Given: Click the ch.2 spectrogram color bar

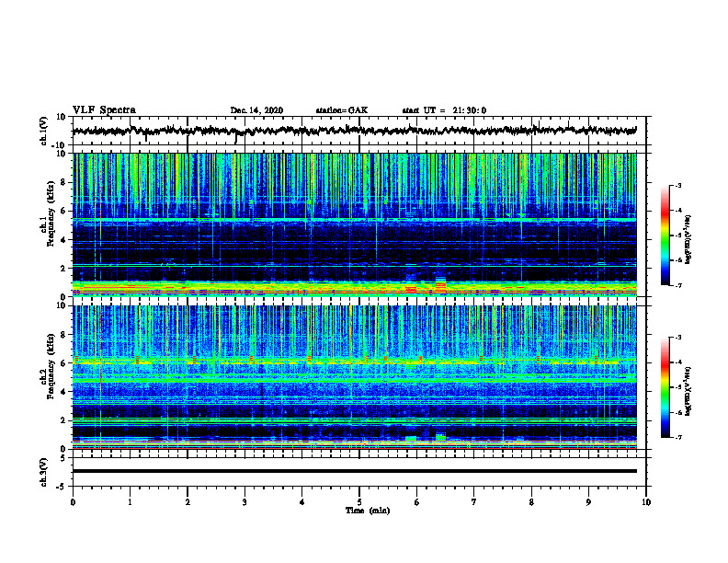Looking at the screenshot, I should [x=665, y=387].
